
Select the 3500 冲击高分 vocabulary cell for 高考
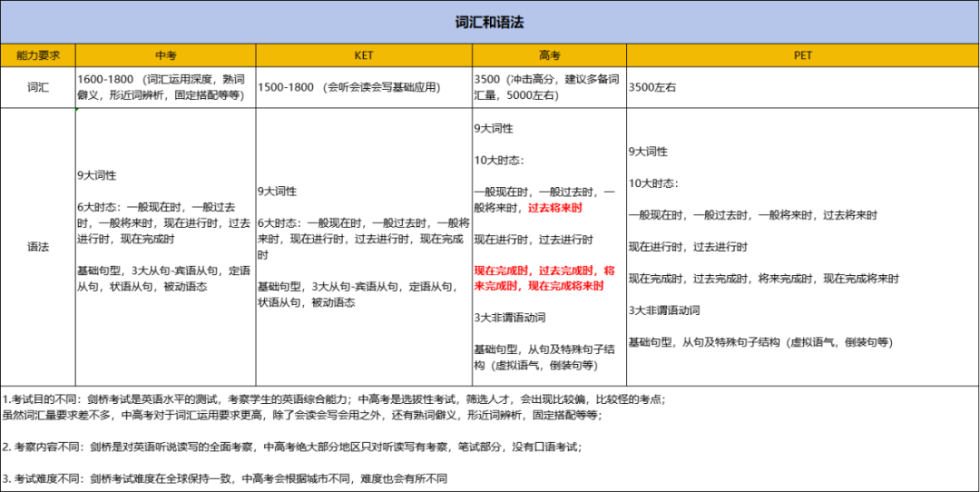click(x=549, y=87)
